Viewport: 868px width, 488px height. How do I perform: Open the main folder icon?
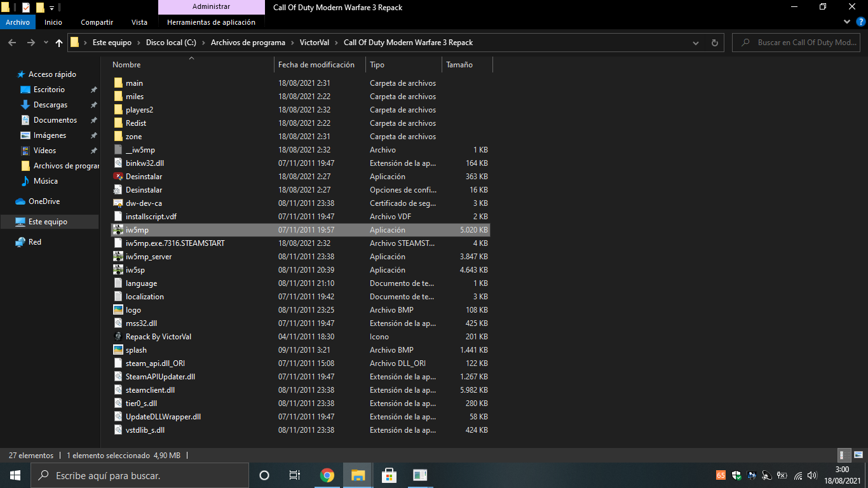[118, 83]
